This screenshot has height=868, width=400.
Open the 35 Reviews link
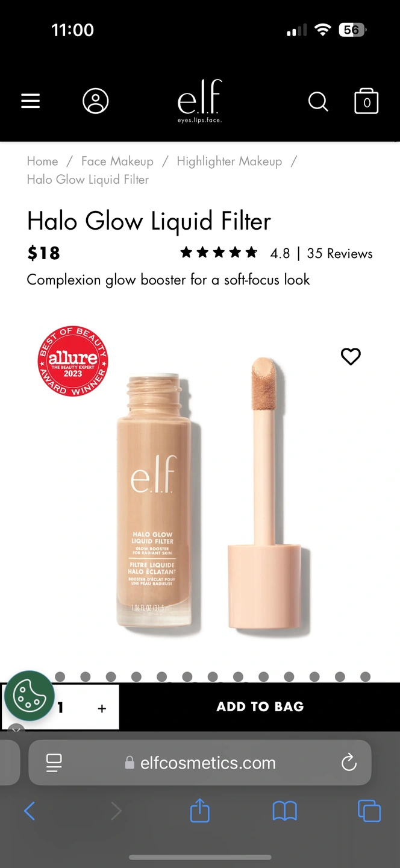340,254
